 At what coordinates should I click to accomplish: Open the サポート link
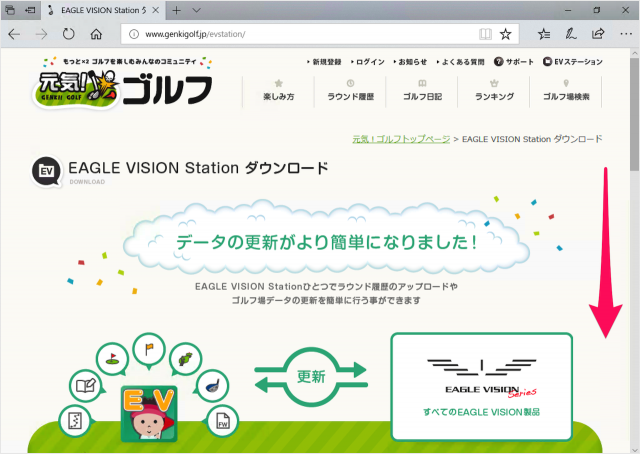(x=513, y=62)
